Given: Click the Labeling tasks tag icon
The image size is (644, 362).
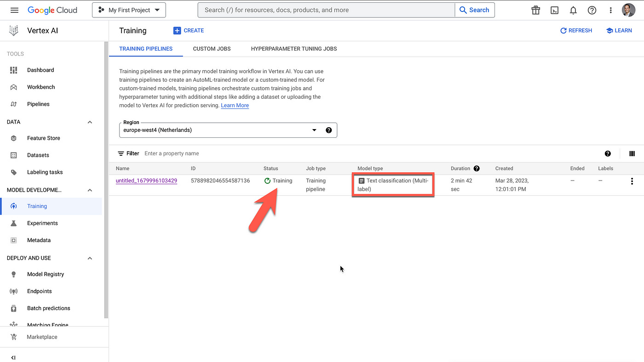Looking at the screenshot, I should [14, 172].
